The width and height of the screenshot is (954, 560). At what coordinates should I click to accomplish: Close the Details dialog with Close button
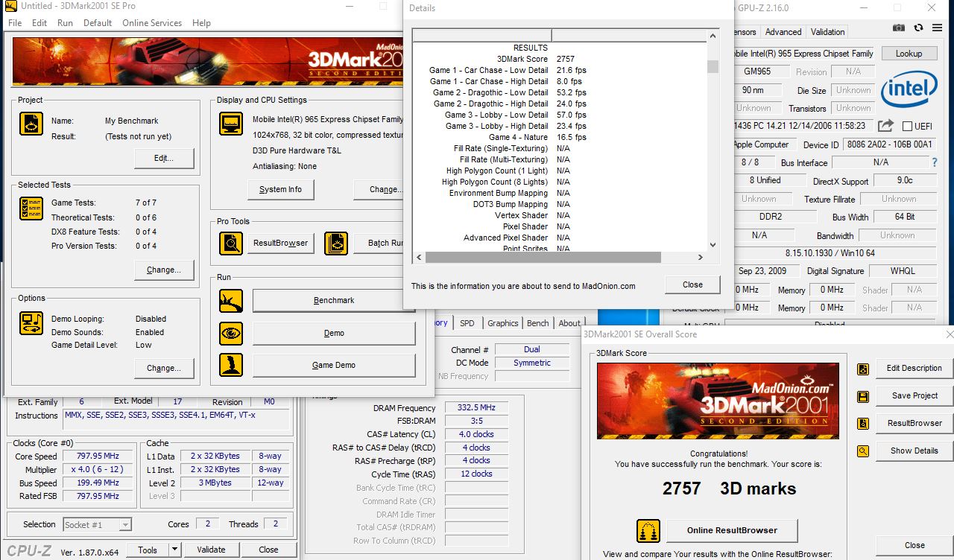tap(692, 284)
